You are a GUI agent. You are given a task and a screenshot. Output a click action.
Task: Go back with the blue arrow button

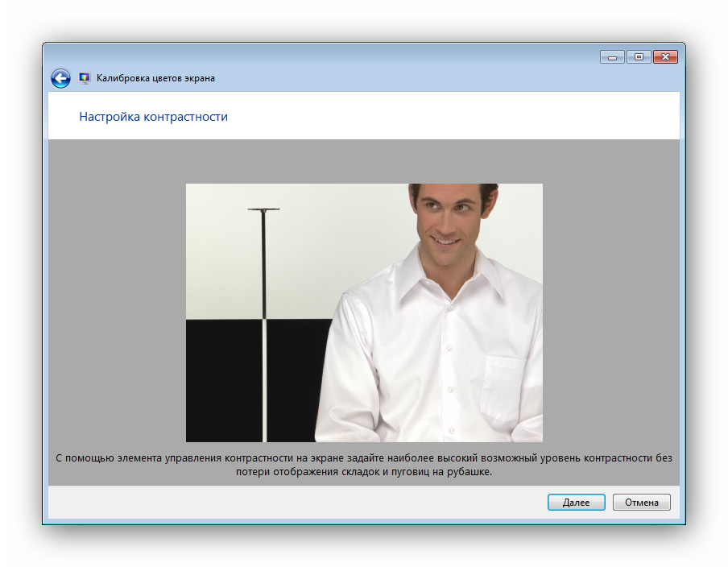click(x=61, y=78)
